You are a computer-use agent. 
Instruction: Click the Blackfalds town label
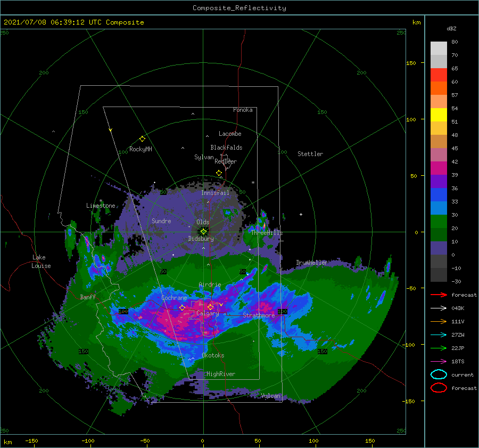[226, 148]
